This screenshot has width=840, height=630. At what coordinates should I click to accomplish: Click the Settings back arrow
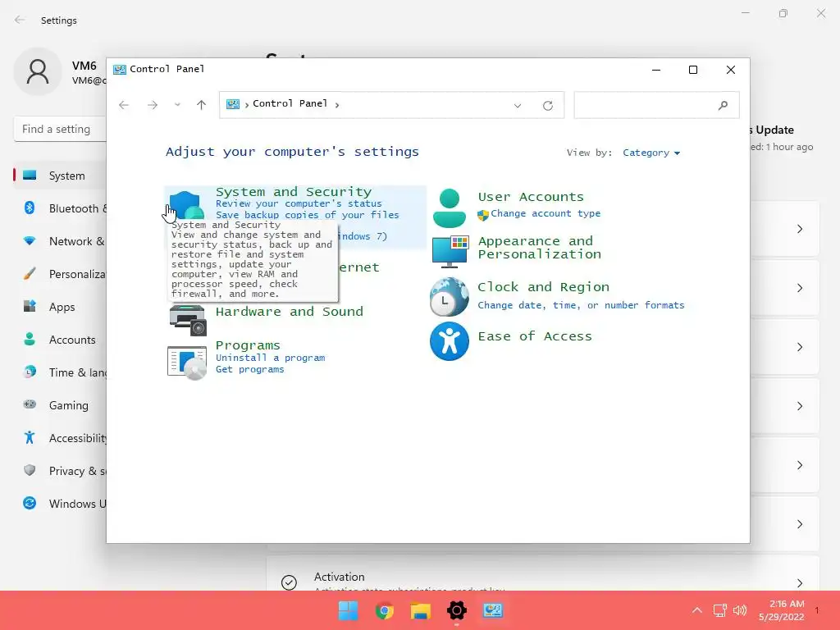20,20
